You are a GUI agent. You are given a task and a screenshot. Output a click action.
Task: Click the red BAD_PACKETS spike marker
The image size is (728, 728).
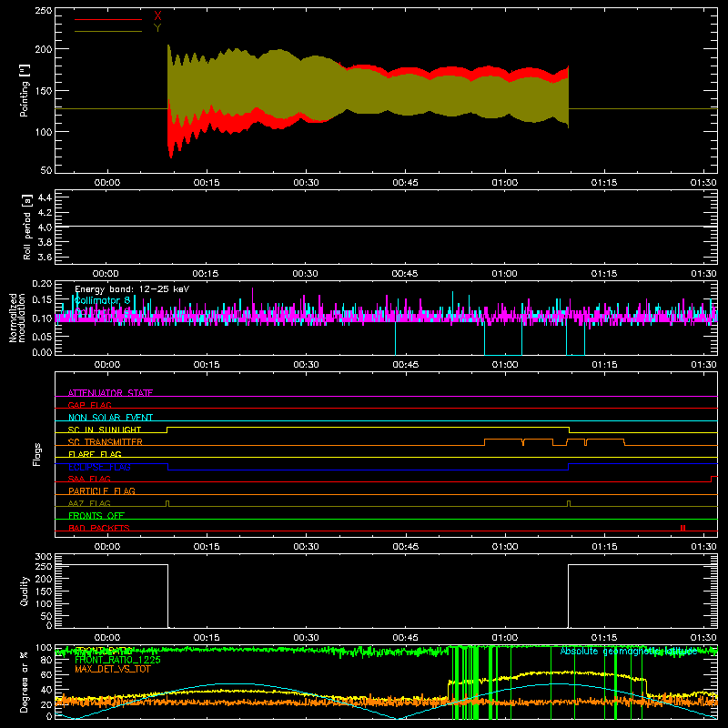coord(683,528)
